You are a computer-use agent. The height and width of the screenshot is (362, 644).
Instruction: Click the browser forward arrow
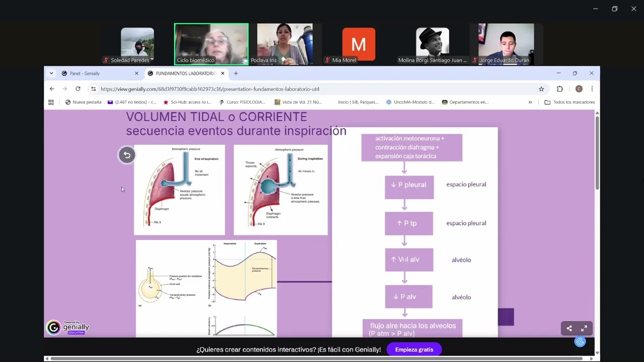pyautogui.click(x=65, y=89)
